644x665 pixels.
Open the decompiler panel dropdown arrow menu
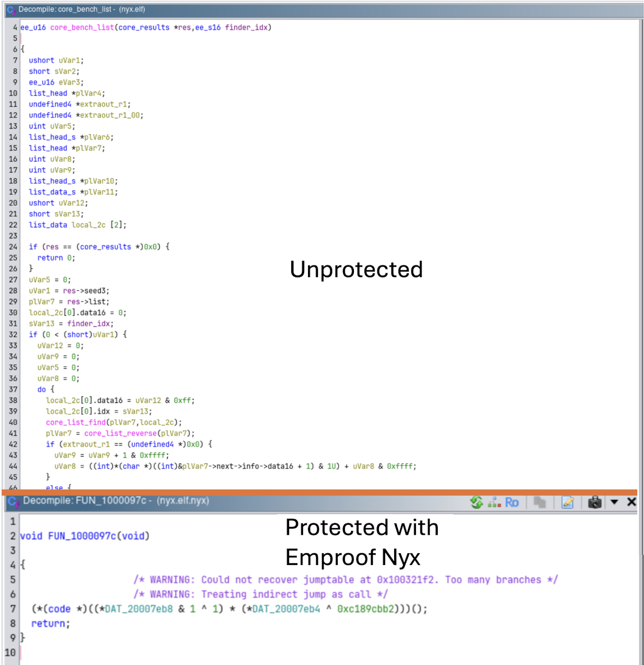[614, 502]
